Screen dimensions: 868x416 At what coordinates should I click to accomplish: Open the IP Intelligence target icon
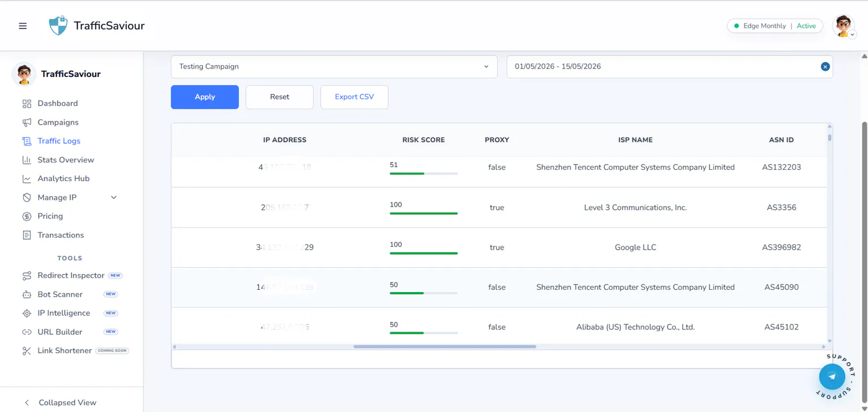(x=27, y=313)
